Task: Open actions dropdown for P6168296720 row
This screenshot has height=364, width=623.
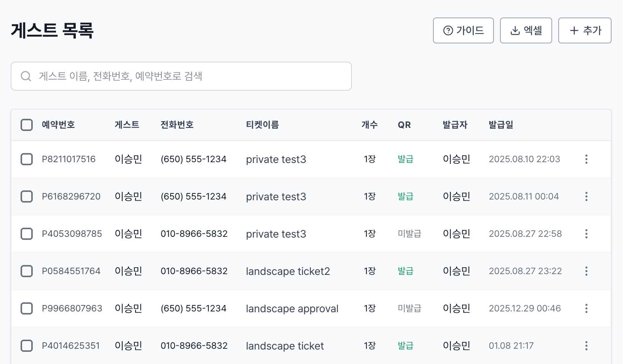Action: pyautogui.click(x=586, y=196)
